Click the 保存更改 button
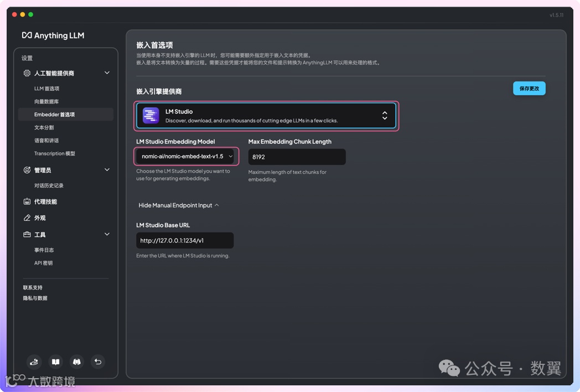The height and width of the screenshot is (392, 580). [x=529, y=89]
